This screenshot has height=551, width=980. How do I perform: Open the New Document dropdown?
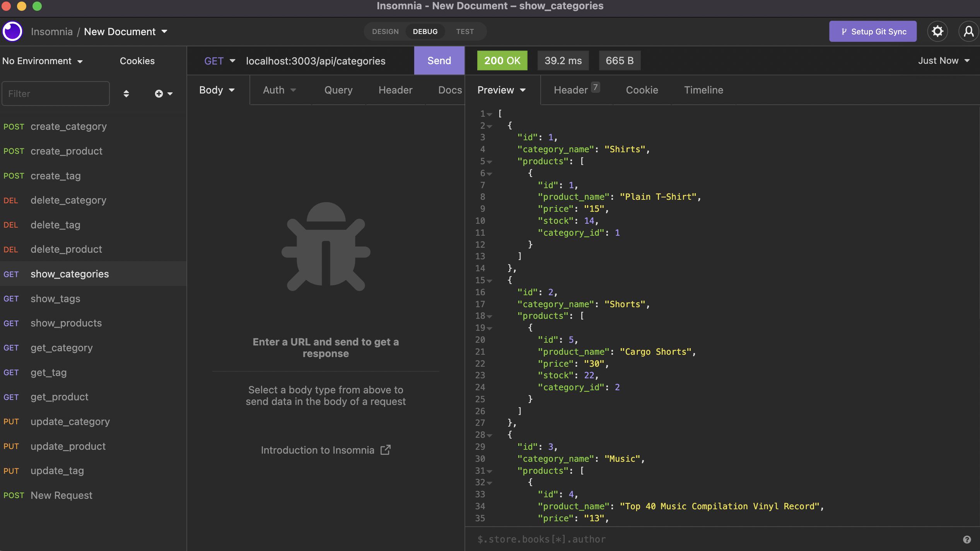[126, 32]
